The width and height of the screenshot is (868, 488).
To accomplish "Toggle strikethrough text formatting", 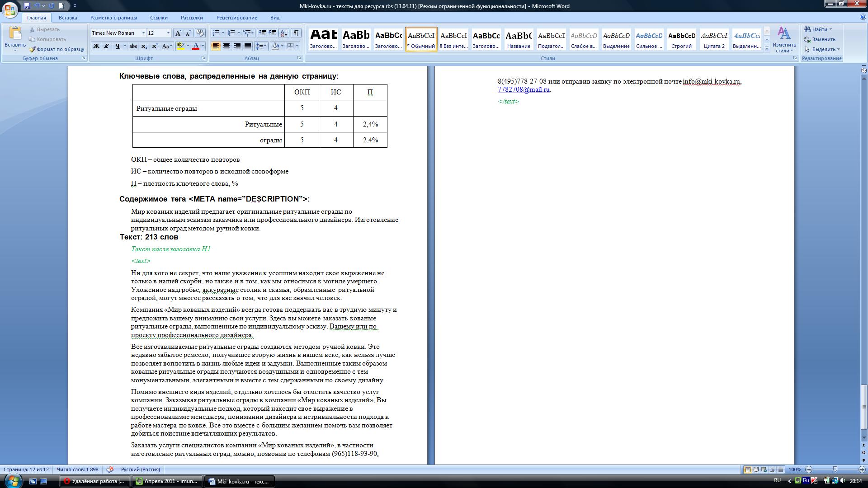I will click(133, 46).
